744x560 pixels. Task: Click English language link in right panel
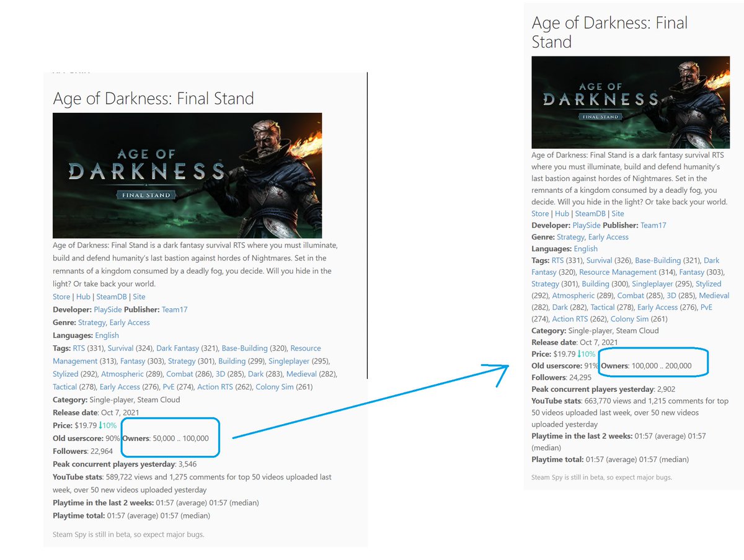pyautogui.click(x=585, y=249)
